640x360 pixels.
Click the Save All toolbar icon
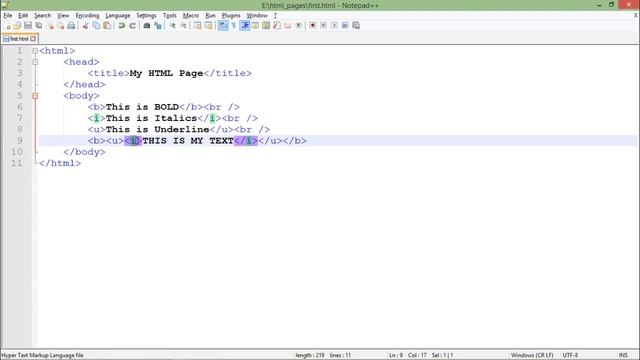coord(39,25)
